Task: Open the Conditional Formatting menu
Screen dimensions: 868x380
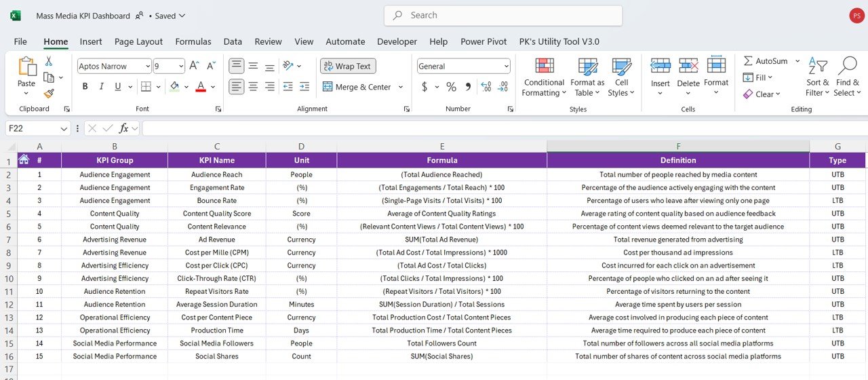Action: 544,77
